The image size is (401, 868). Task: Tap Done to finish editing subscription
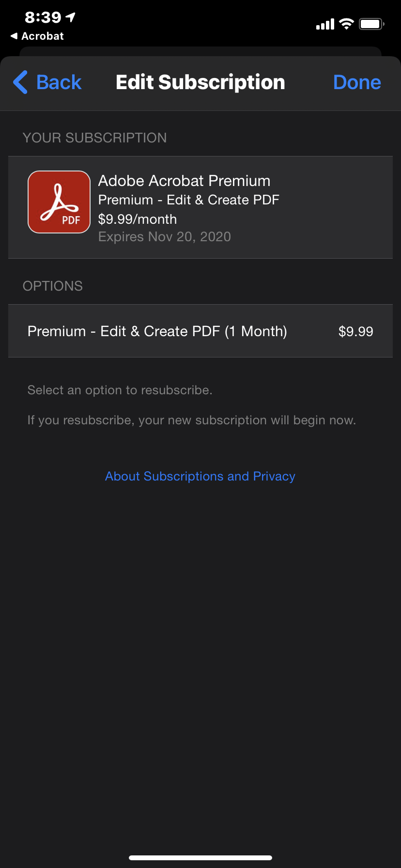coord(357,82)
